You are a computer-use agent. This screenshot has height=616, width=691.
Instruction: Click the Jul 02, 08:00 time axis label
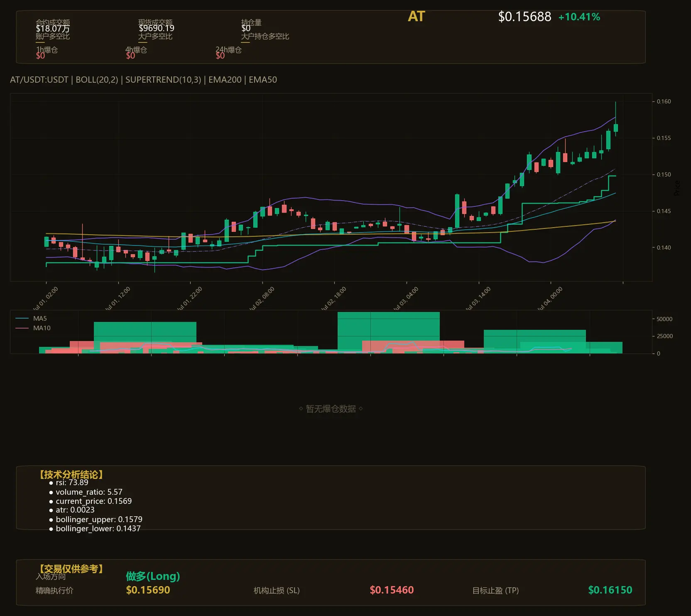click(262, 298)
